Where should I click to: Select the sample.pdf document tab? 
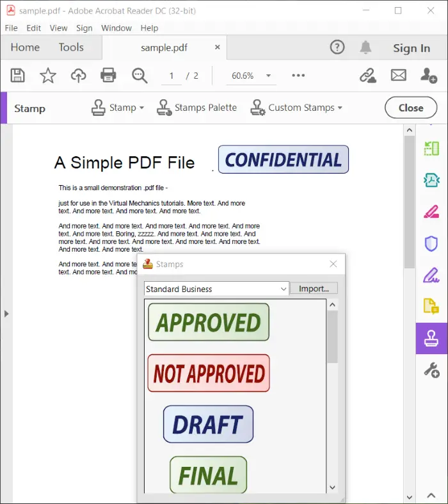(x=164, y=47)
